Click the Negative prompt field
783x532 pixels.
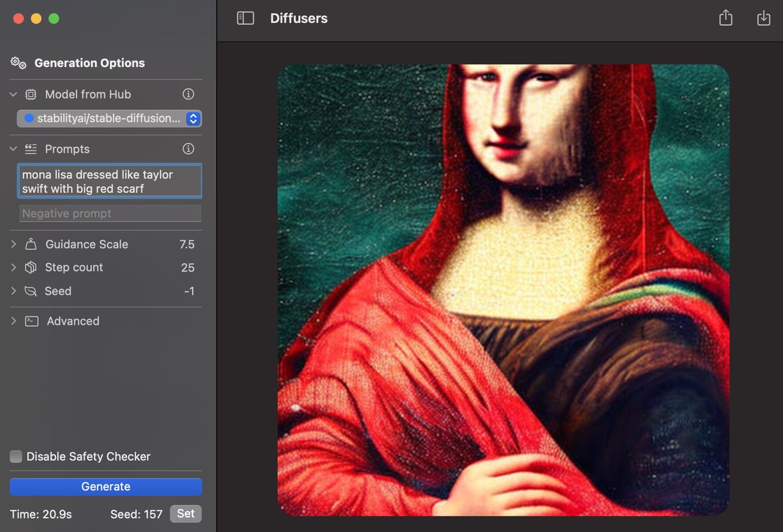tap(109, 213)
